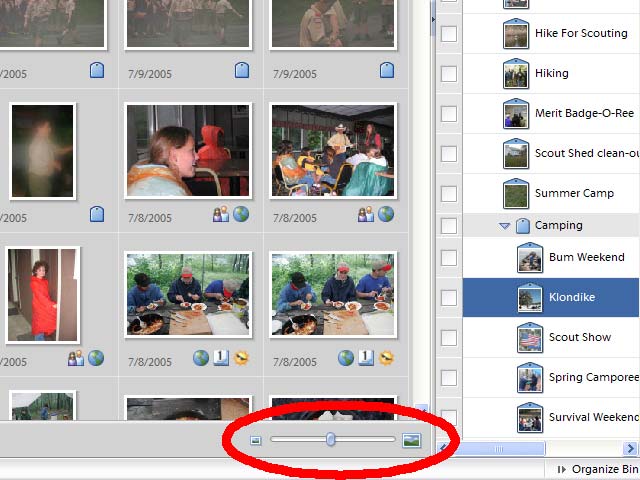Click the globe icon under the guitarist group photo

tap(386, 214)
